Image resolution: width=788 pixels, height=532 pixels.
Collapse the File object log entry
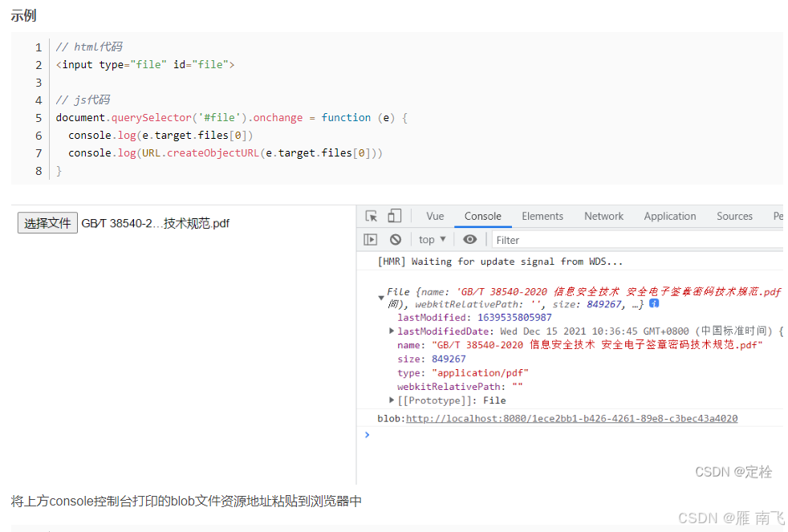click(381, 298)
